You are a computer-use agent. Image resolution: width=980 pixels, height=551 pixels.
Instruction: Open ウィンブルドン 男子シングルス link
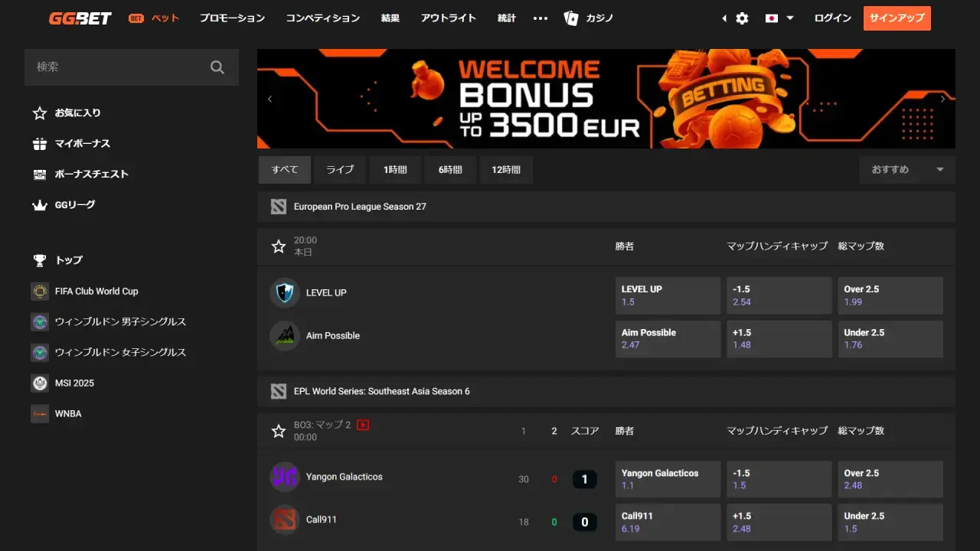(x=120, y=321)
